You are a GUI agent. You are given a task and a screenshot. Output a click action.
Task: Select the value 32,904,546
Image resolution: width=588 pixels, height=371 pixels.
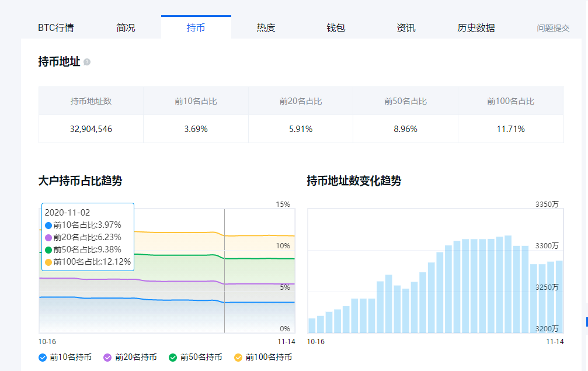point(91,129)
